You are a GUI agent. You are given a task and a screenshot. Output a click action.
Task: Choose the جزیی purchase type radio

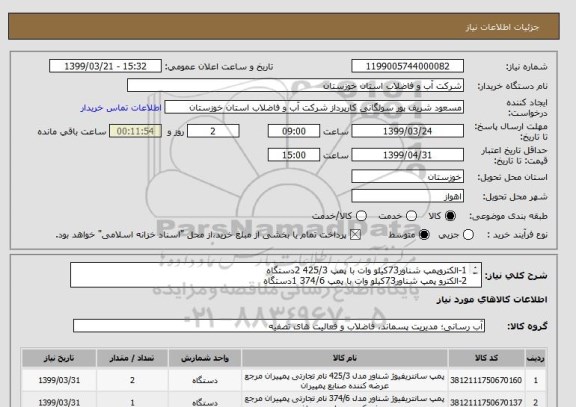468,235
